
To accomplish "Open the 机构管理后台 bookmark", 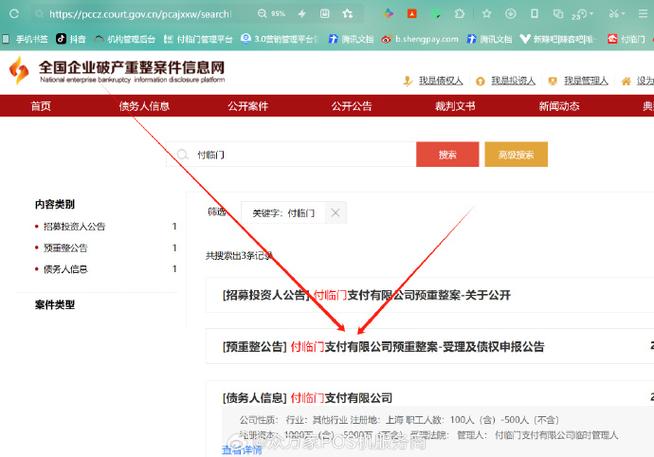I will point(126,39).
